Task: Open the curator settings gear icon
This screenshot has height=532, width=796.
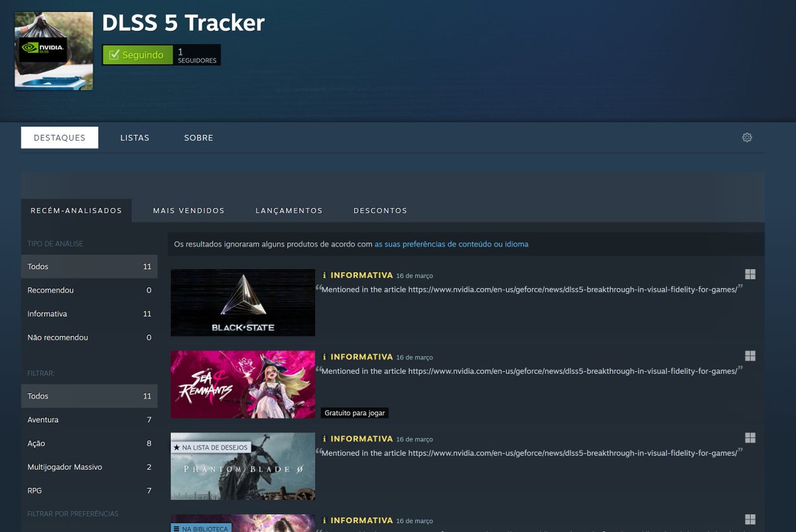Action: tap(747, 137)
